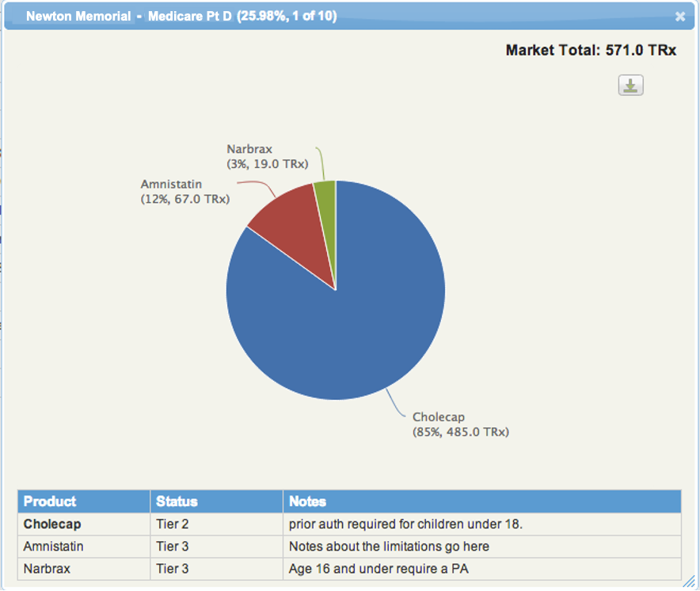This screenshot has width=700, height=591.
Task: Click the Tier 2 status cell
Action: point(173,524)
